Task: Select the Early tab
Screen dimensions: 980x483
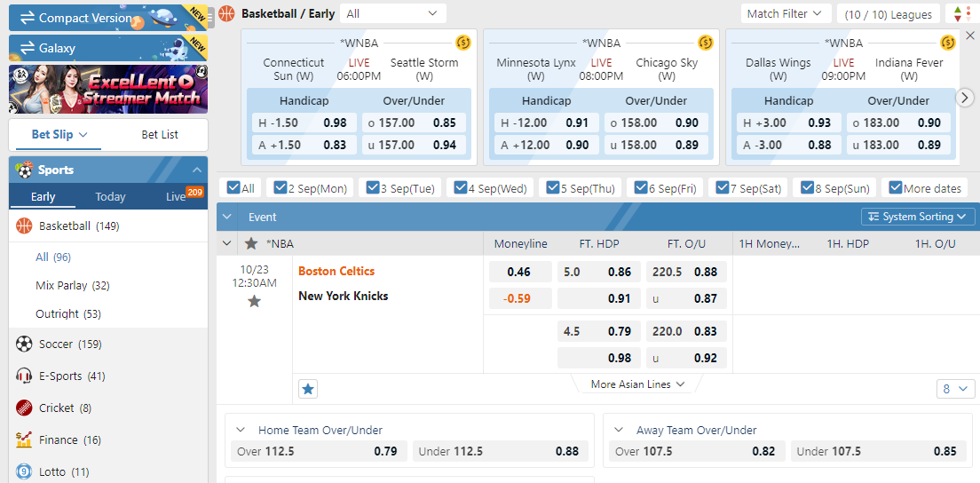Action: pos(43,196)
